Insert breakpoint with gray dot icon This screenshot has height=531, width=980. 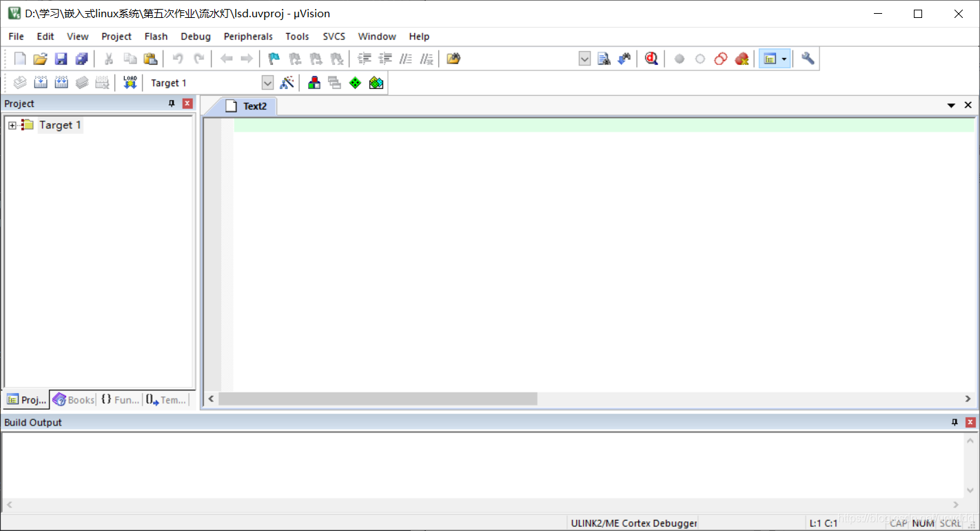tap(680, 59)
